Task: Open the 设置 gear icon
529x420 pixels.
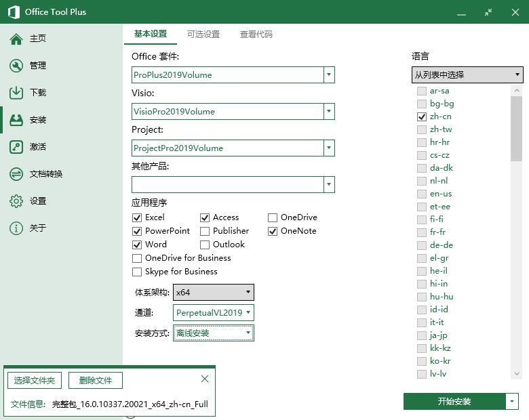Action: pos(16,201)
